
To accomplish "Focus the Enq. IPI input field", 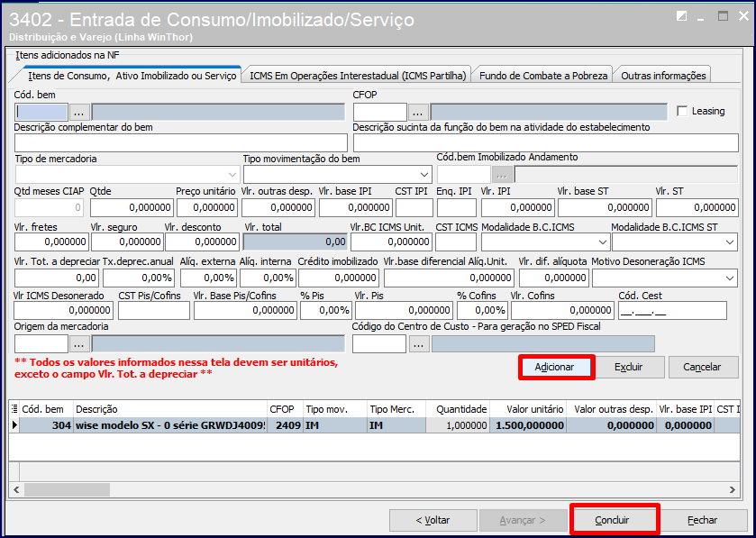I will point(457,208).
